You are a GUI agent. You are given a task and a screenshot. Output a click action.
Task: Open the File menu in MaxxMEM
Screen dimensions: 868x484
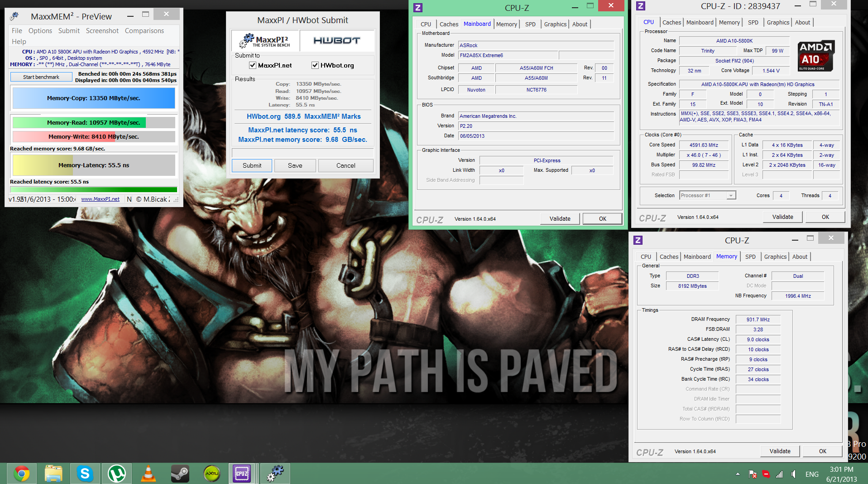17,31
